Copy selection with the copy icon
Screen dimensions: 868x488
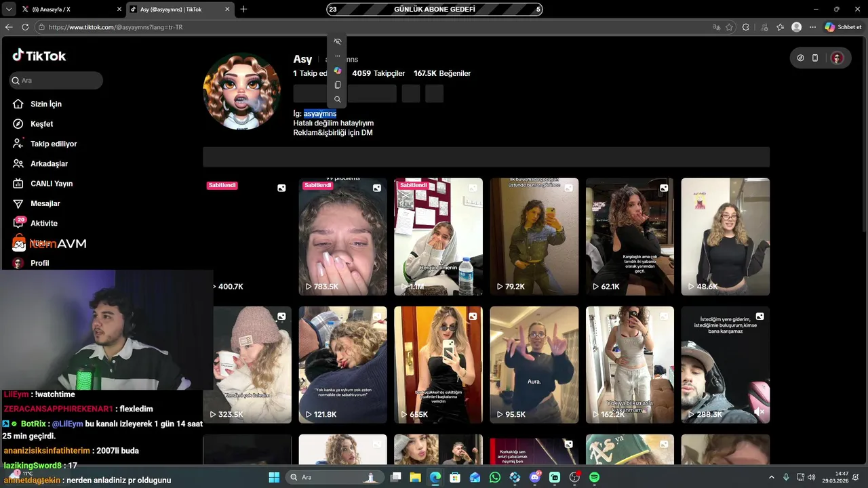[x=338, y=85]
